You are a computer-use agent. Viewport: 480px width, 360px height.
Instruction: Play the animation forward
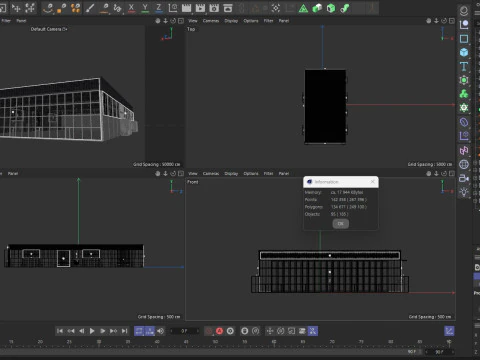[x=92, y=331]
